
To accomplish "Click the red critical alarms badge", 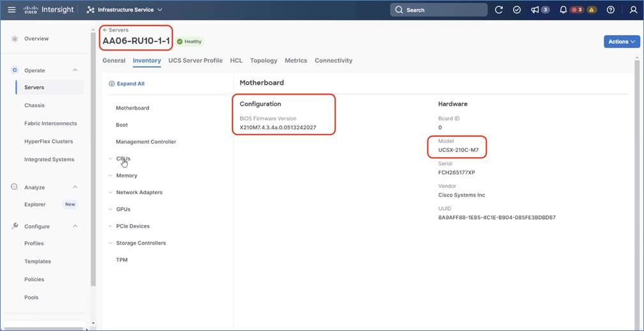I will (x=577, y=10).
